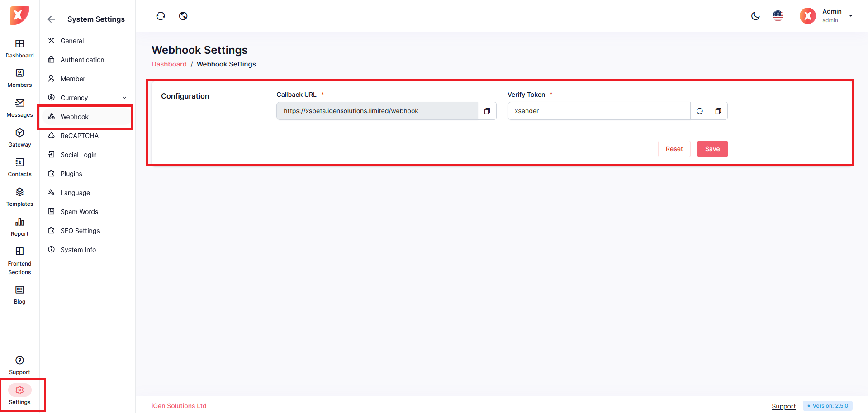The image size is (868, 413).
Task: Click the Dashboard breadcrumb link
Action: coord(169,64)
